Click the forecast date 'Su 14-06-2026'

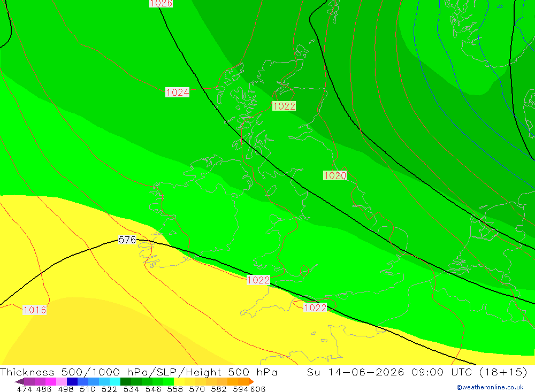[x=356, y=372]
